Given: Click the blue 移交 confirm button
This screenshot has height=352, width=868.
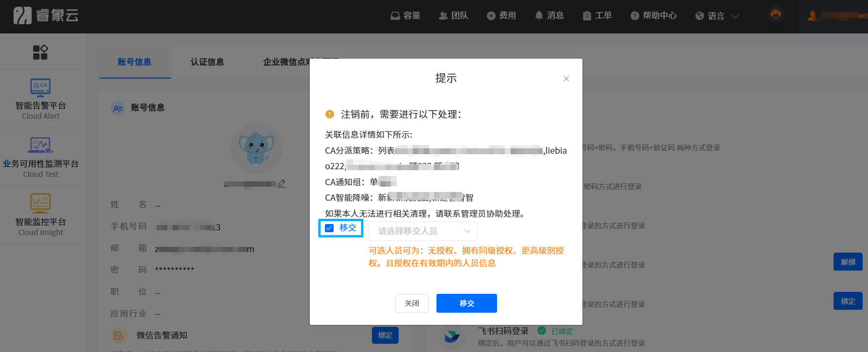Looking at the screenshot, I should [x=466, y=303].
